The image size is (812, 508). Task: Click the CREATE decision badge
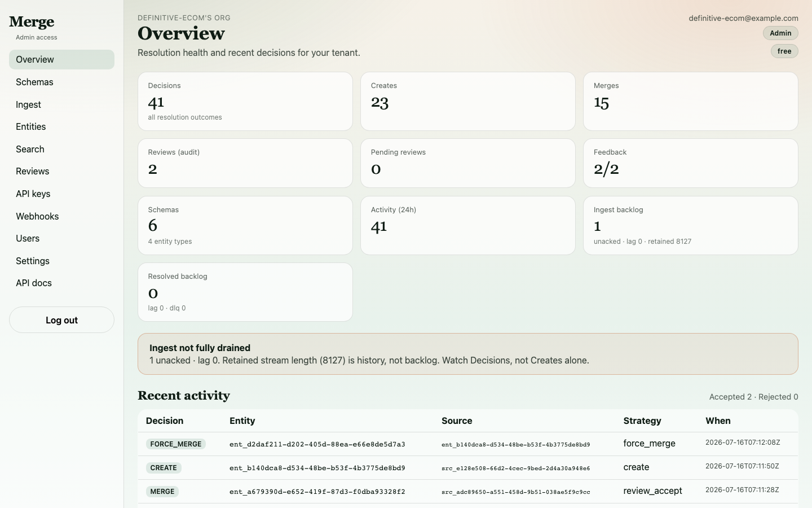tap(164, 468)
